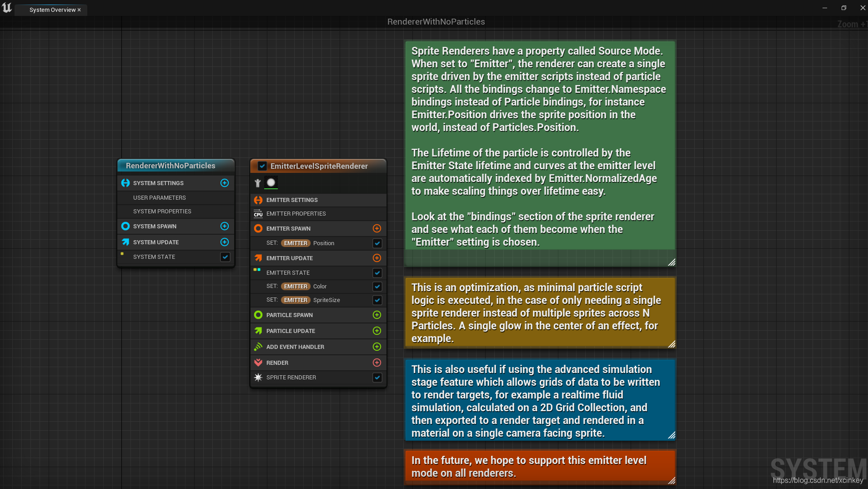Screen dimensions: 868x489
Task: Close the System Overview tab
Action: pyautogui.click(x=79, y=10)
